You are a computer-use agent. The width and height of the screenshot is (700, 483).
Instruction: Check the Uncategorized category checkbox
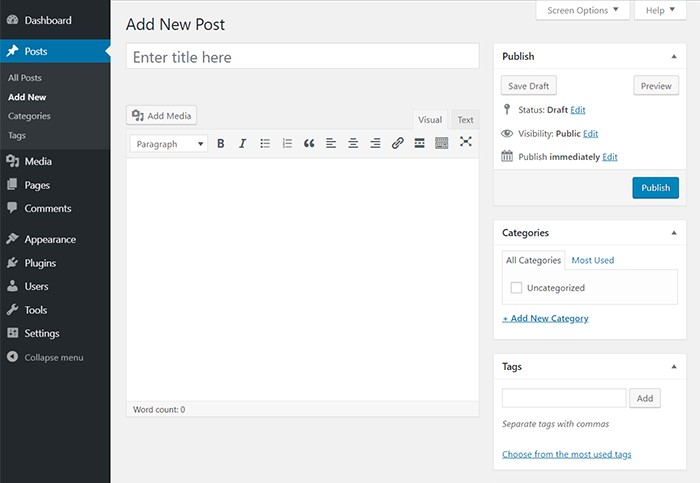pos(516,288)
